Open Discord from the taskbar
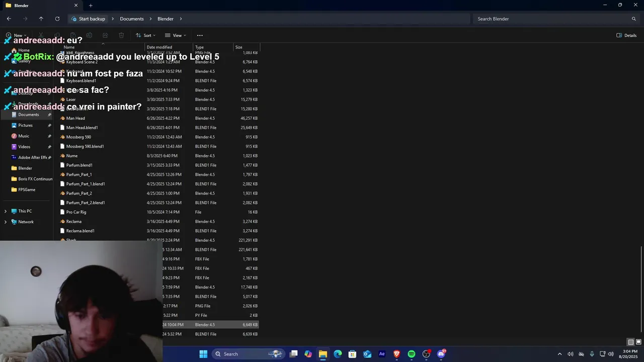Viewport: 644px width, 362px height. 441,354
